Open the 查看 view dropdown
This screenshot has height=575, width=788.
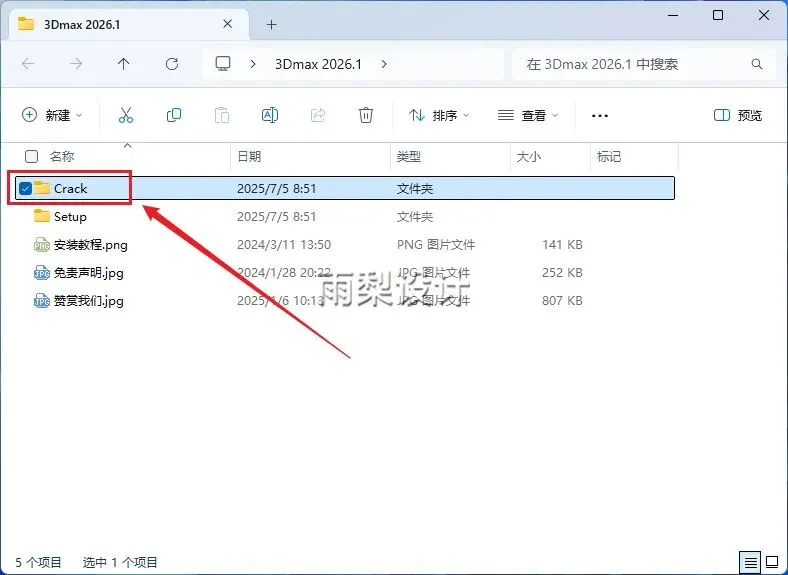coord(528,115)
